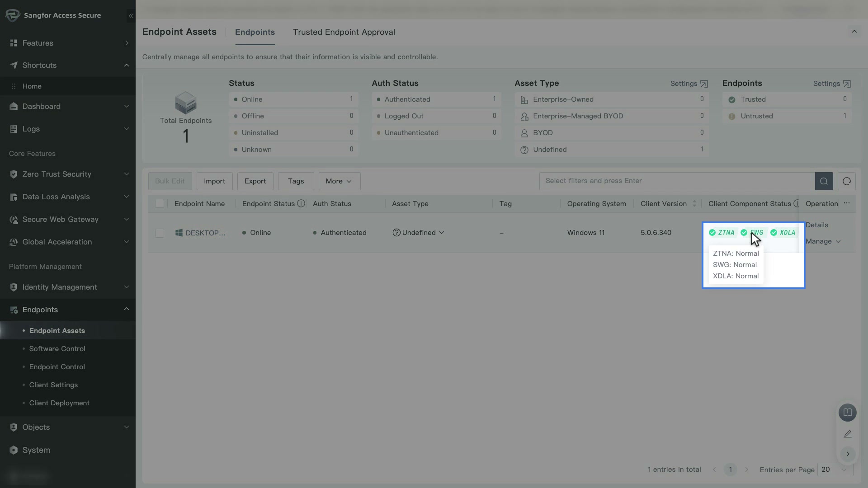Expand Secure Web Gateway menu

(68, 219)
